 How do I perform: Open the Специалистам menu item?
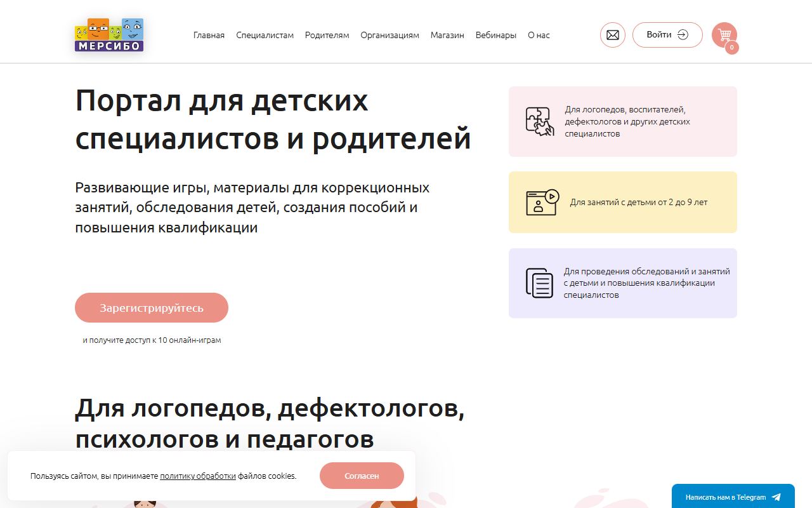pos(265,35)
